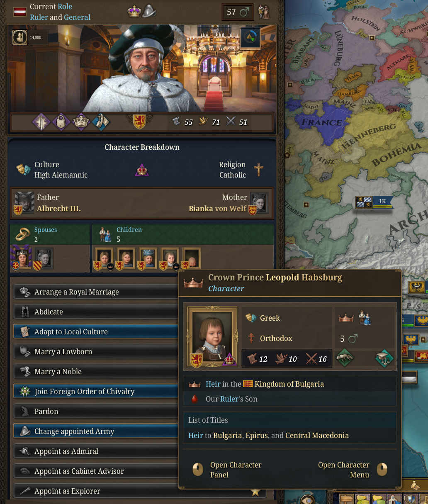Image resolution: width=428 pixels, height=504 pixels.
Task: Click the prestige 14,000 portrait badge
Action: pos(30,37)
